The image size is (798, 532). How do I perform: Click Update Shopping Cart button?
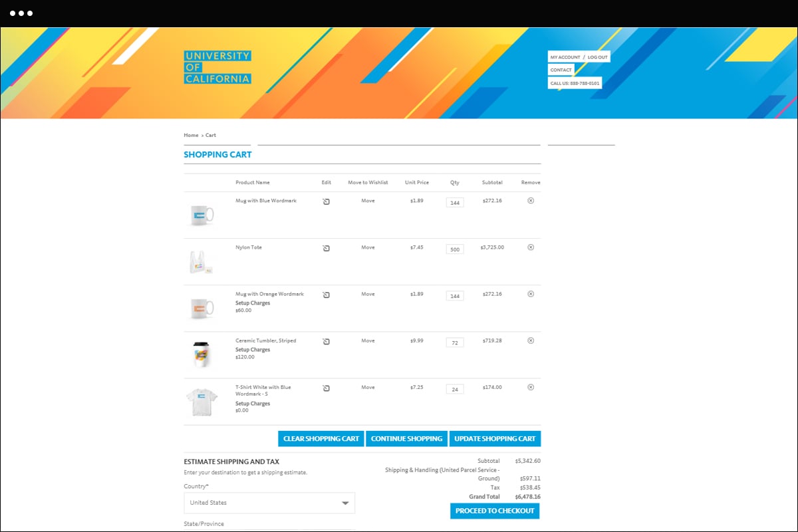(x=495, y=439)
